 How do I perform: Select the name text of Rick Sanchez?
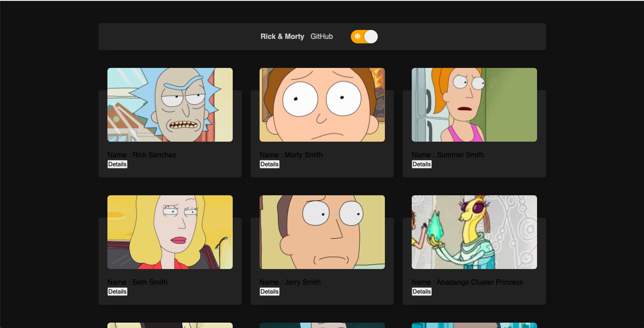(x=142, y=155)
